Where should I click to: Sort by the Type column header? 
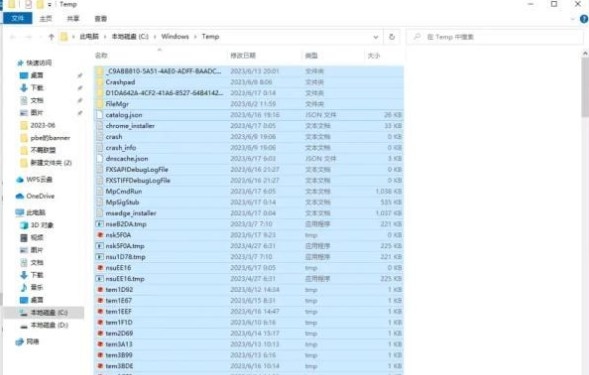click(311, 56)
